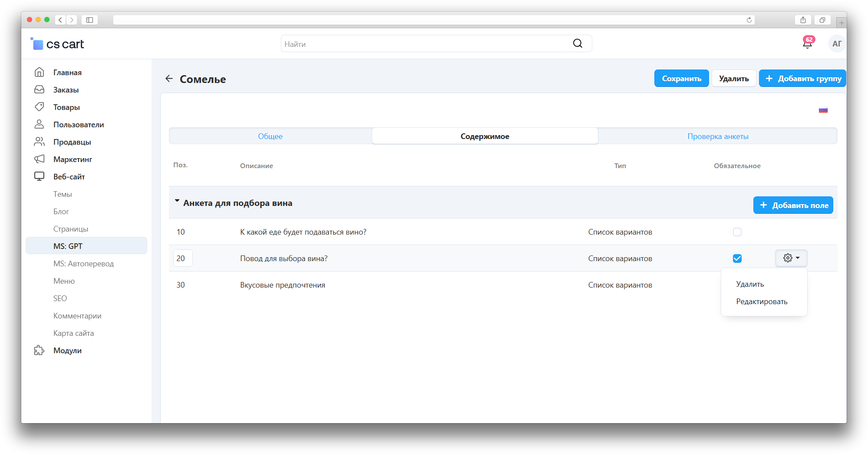Screen dimensions: 868x454
Task: Click the notifications bell icon
Action: click(807, 44)
